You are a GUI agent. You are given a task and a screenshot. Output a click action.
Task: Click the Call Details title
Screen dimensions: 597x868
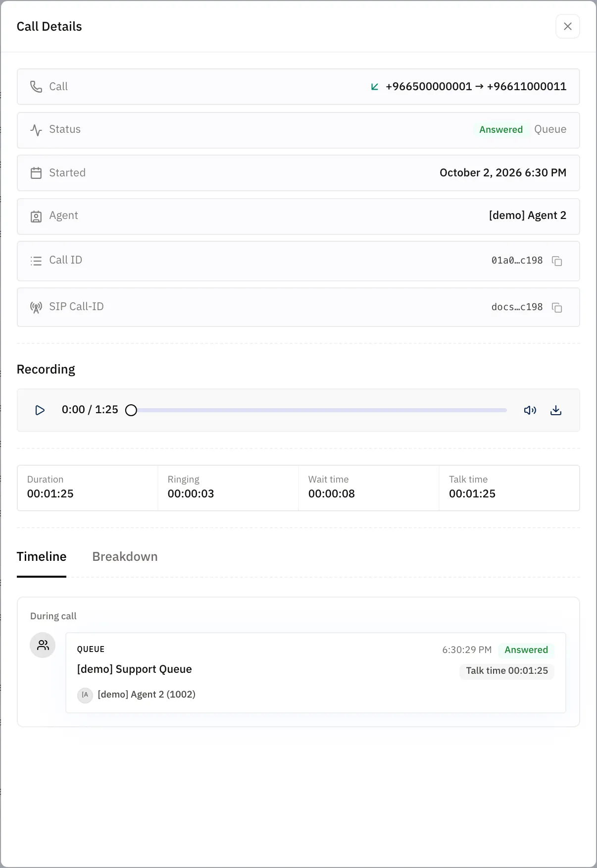tap(50, 26)
